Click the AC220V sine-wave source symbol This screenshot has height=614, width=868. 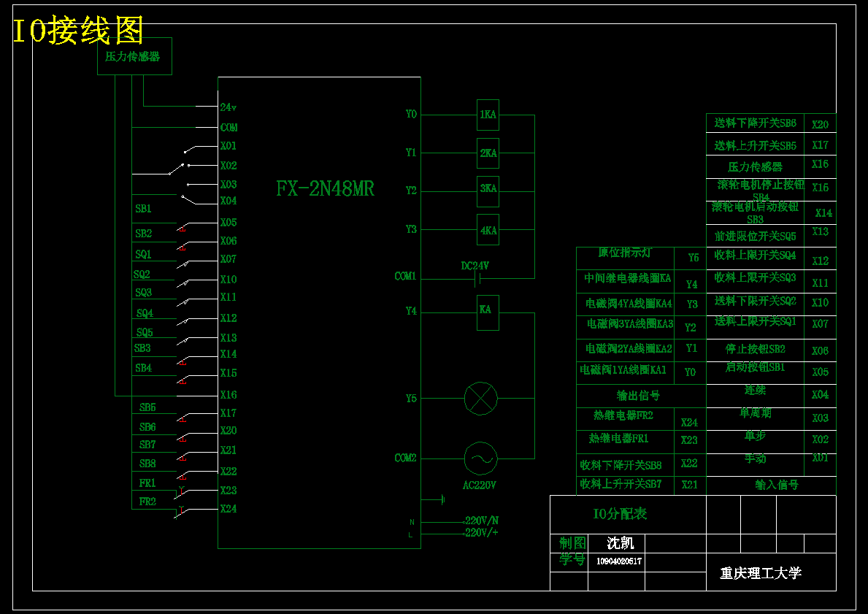(480, 458)
